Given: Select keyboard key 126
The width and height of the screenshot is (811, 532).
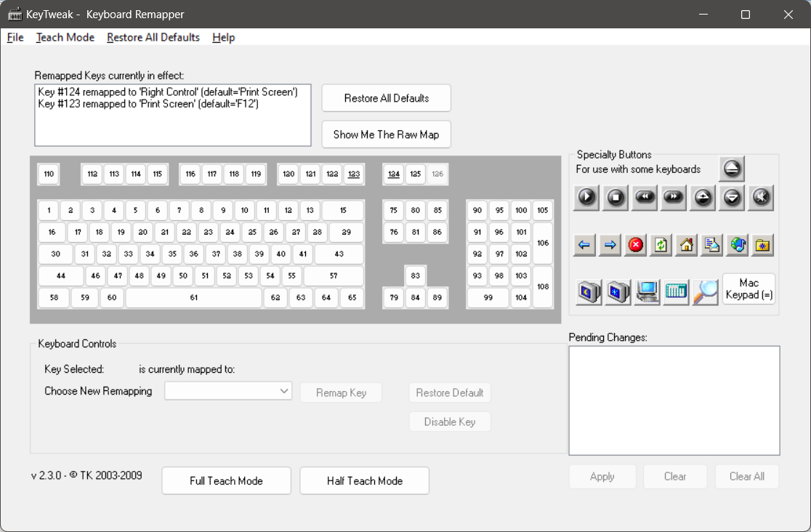Looking at the screenshot, I should coord(437,174).
